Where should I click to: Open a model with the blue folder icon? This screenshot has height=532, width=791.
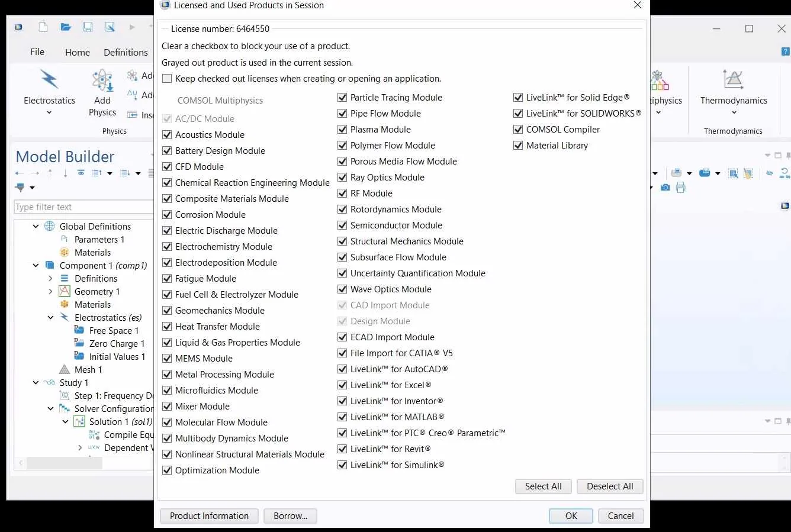pyautogui.click(x=65, y=27)
